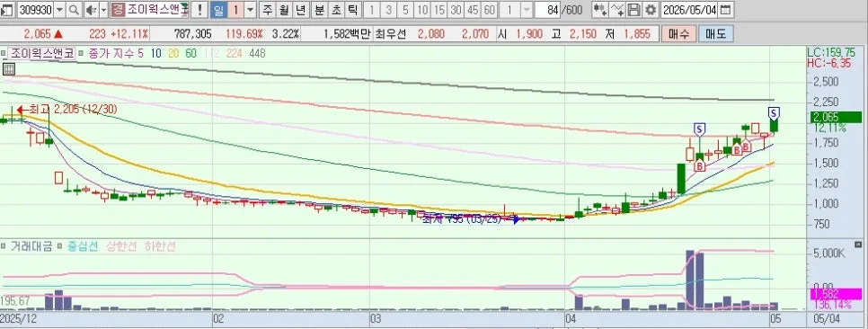Select the 30 interval button

tap(456, 9)
